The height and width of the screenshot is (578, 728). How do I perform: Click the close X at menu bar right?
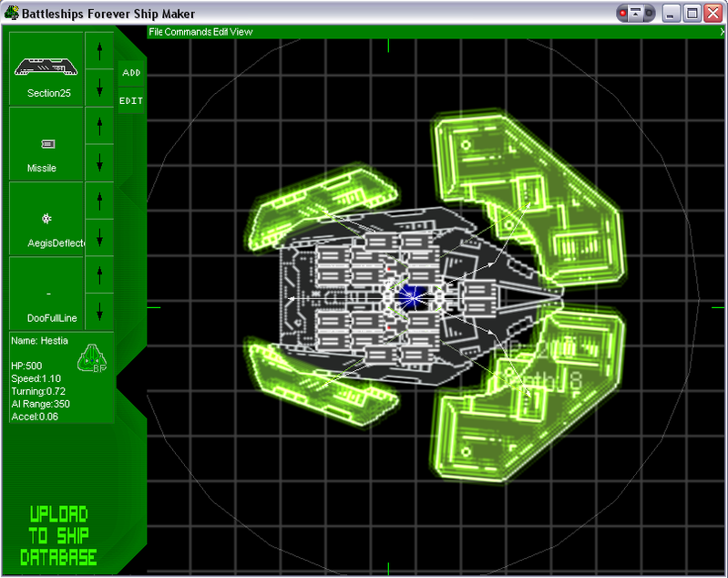point(723,32)
